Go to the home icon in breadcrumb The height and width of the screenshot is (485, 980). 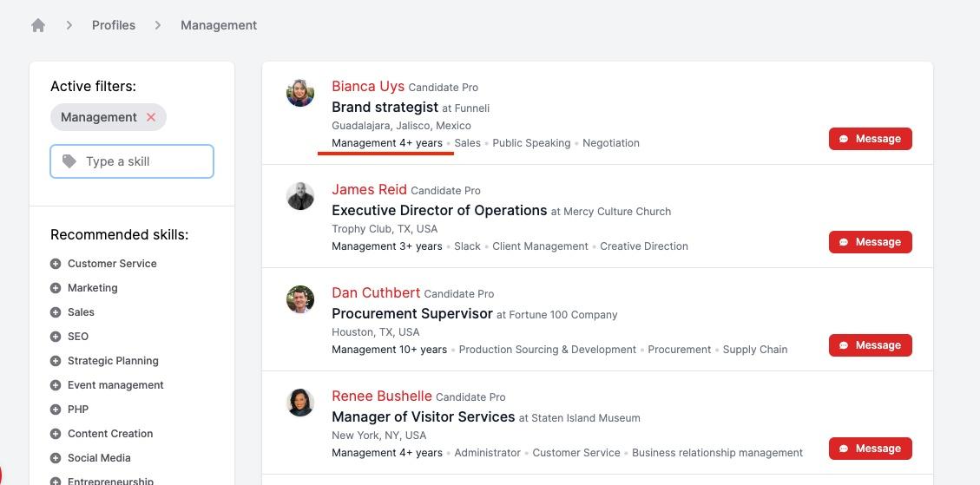[38, 25]
